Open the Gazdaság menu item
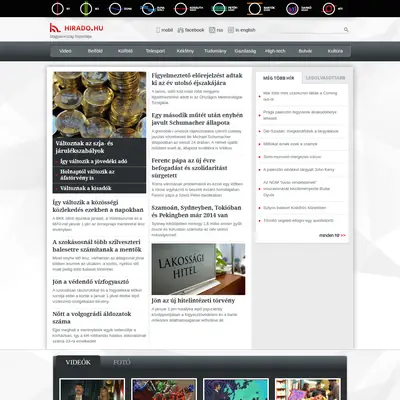This screenshot has width=400, height=400. (x=245, y=51)
